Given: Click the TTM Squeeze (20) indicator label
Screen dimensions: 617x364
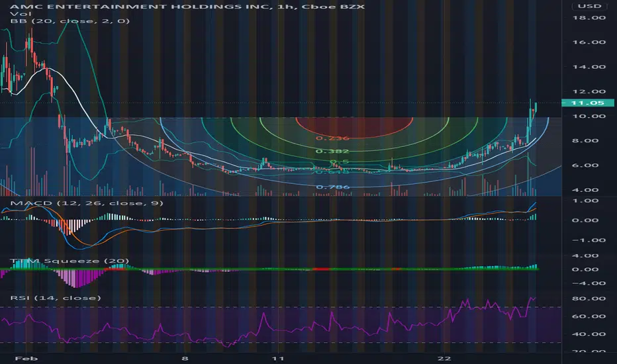Looking at the screenshot, I should [70, 261].
